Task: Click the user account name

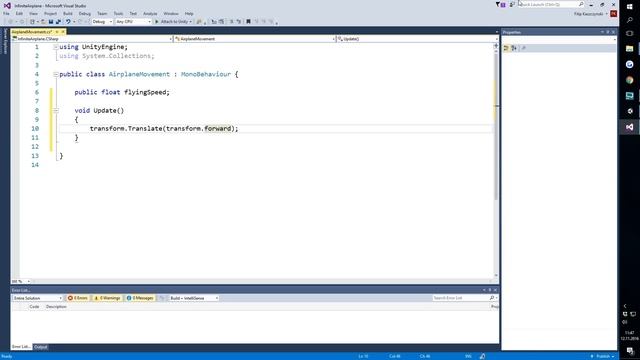Action: coord(589,14)
